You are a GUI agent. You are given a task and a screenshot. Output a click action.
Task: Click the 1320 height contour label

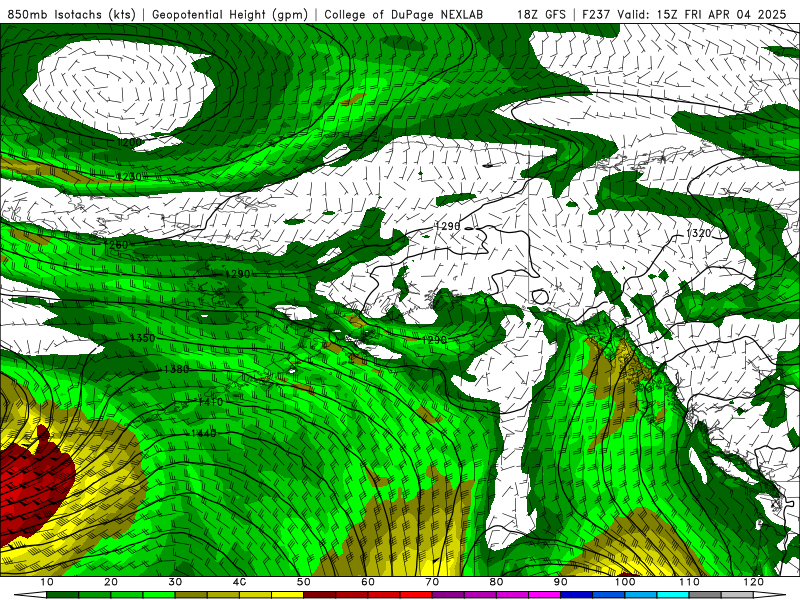coord(698,233)
